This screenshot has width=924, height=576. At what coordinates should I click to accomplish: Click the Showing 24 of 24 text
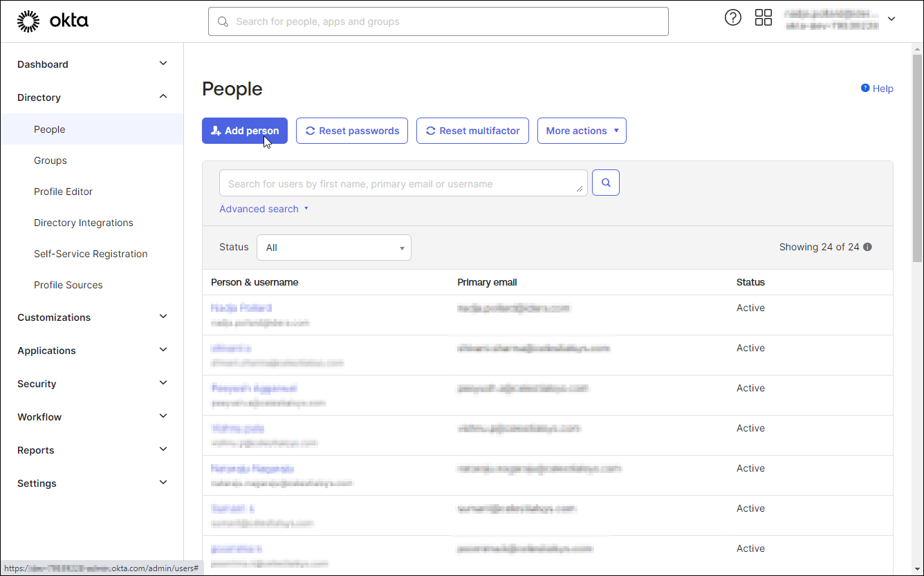[819, 247]
